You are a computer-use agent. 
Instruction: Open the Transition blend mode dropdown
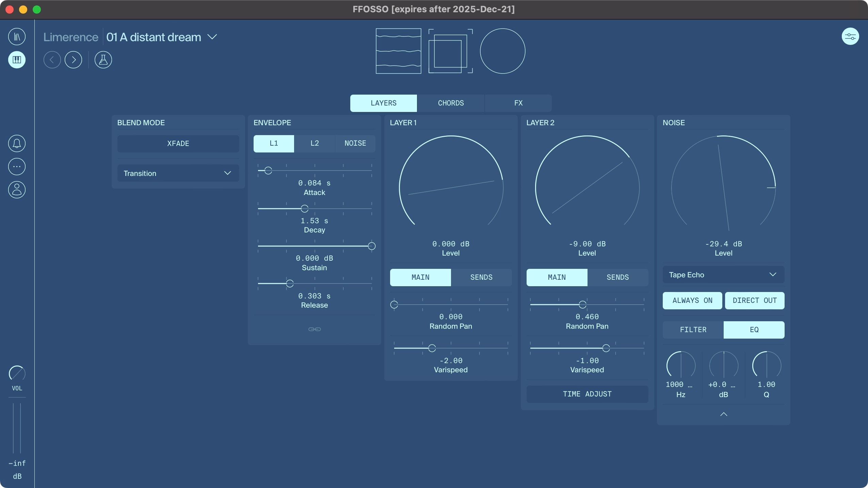pyautogui.click(x=178, y=173)
